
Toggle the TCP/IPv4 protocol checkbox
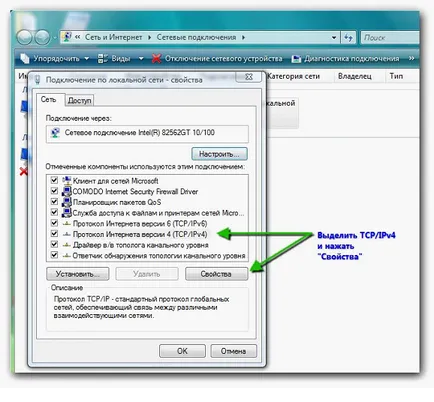pos(54,234)
